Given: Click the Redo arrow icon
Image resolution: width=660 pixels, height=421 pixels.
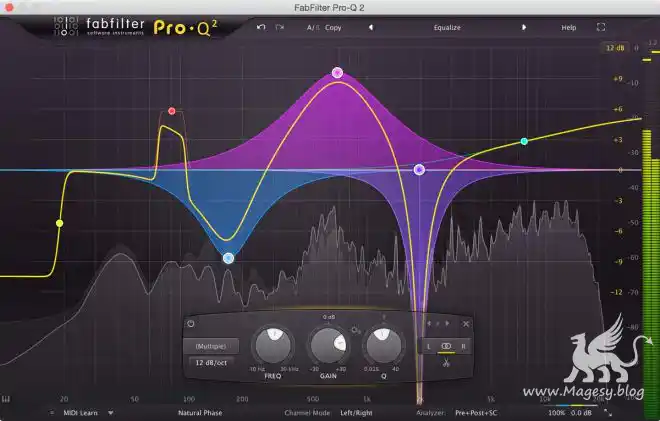Looking at the screenshot, I should (279, 27).
